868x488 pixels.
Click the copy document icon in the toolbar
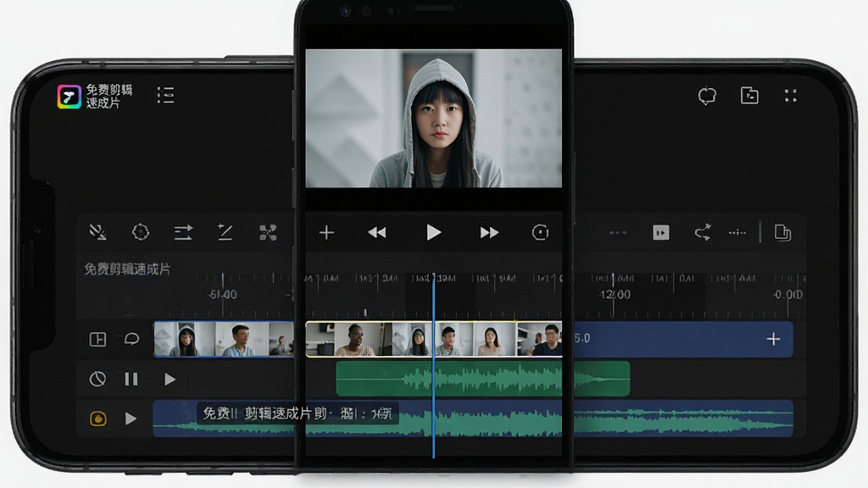(782, 232)
